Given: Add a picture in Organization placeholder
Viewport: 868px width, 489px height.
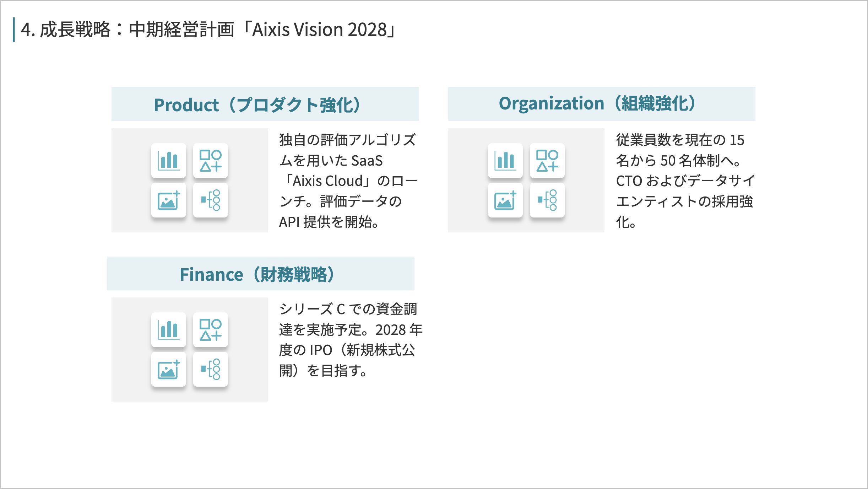Looking at the screenshot, I should click(x=505, y=200).
